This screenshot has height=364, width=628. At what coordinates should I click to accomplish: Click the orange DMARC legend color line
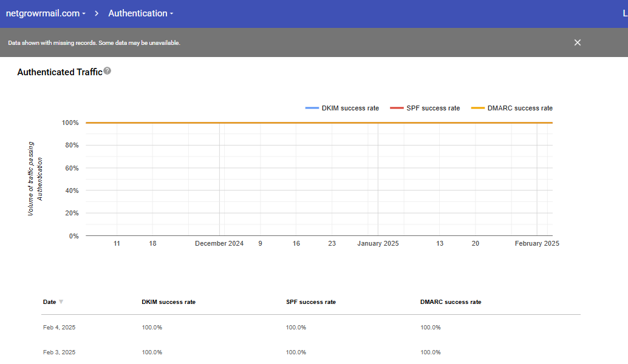click(x=478, y=108)
